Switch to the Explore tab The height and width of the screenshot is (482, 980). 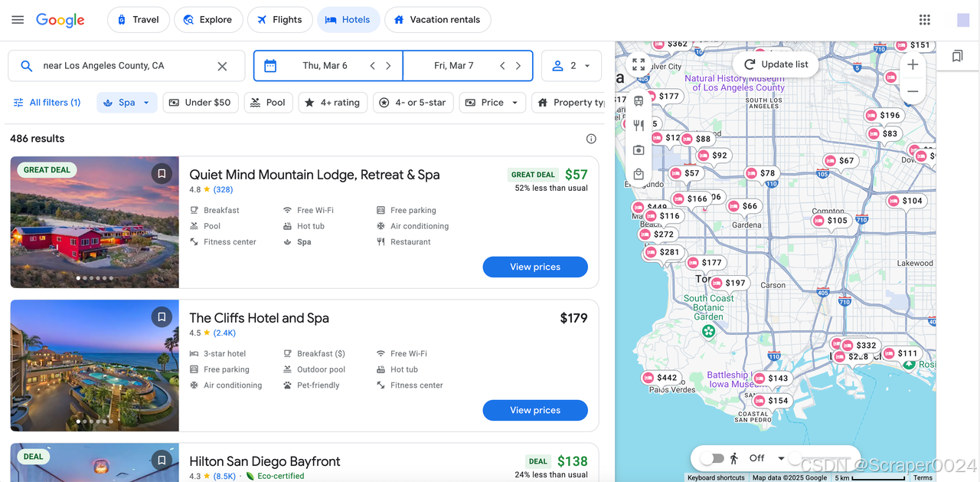208,20
